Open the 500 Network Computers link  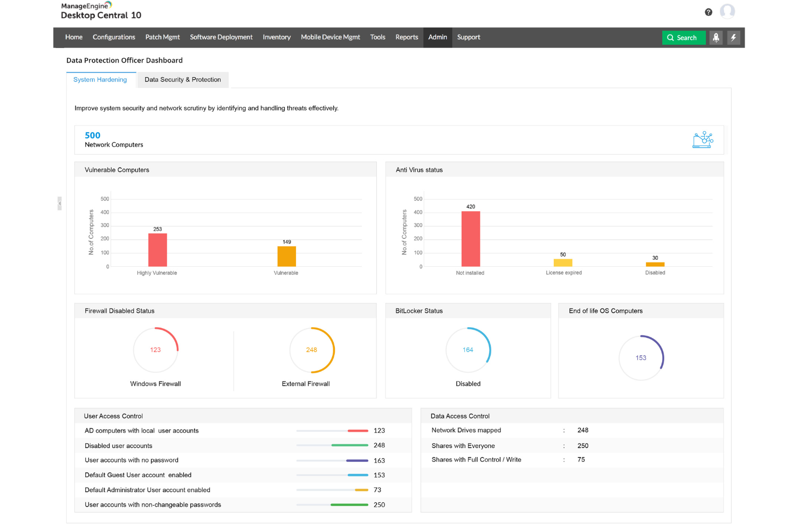[92, 135]
